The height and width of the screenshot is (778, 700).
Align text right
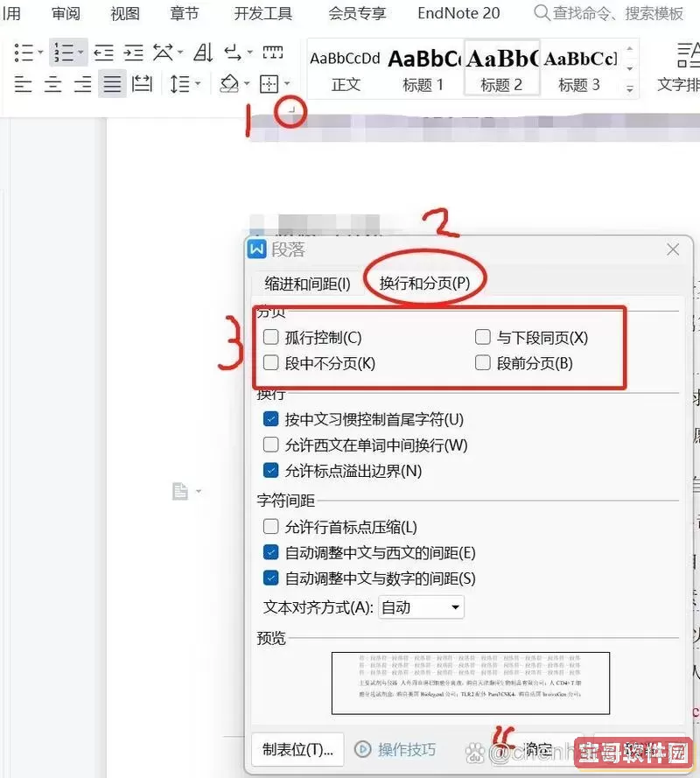pos(82,84)
